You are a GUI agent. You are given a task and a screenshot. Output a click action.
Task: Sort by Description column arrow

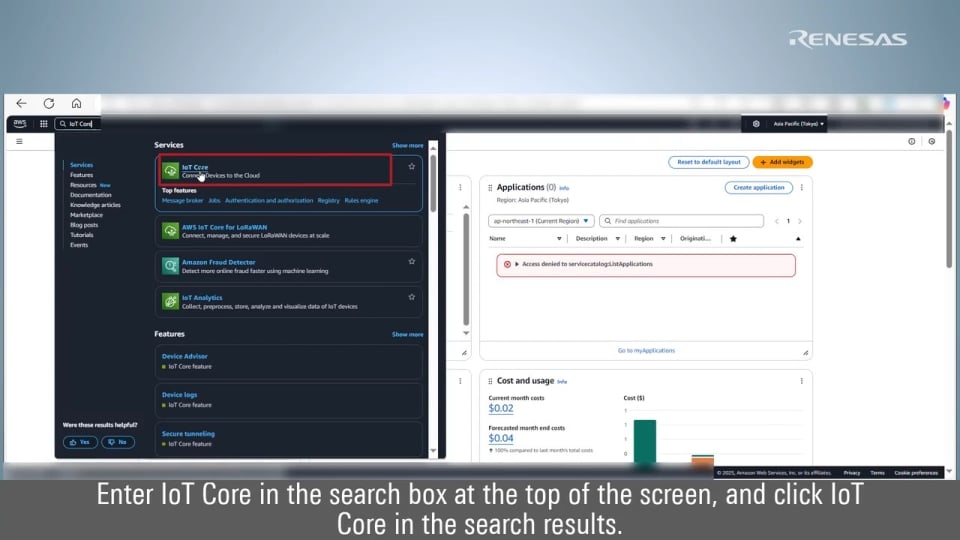(x=618, y=239)
